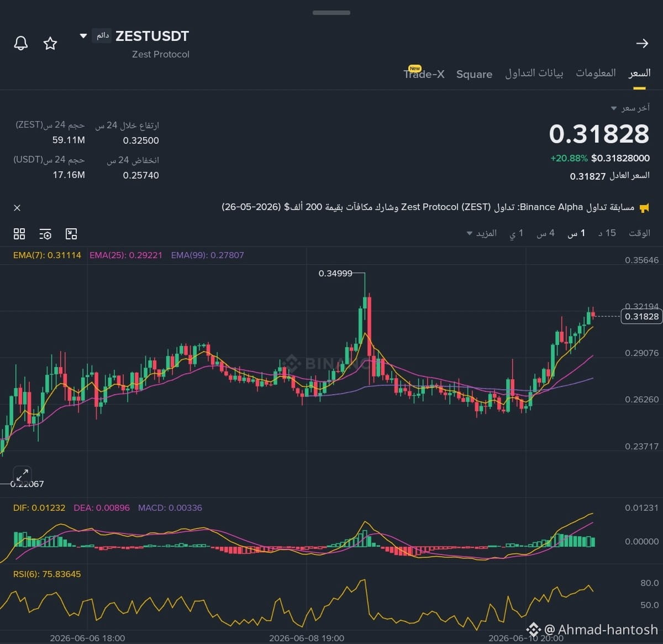
Task: Switch to the Trade-X tab
Action: point(424,74)
